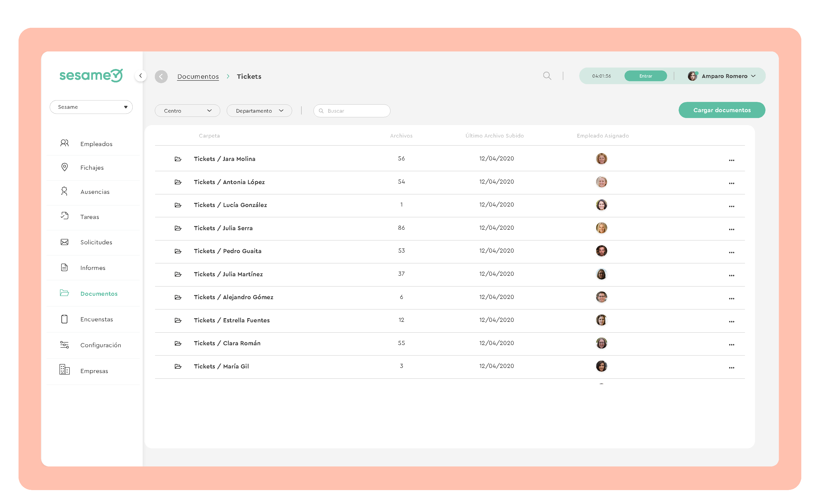Viewport: 813px width, 504px height.
Task: Click the Empleados people icon
Action: click(x=64, y=143)
